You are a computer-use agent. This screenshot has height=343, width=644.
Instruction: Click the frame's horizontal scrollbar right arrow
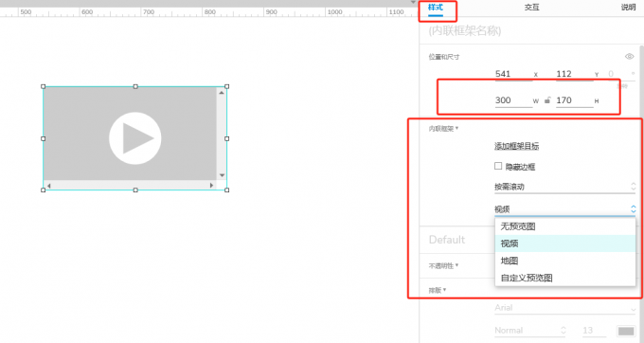coord(211,186)
